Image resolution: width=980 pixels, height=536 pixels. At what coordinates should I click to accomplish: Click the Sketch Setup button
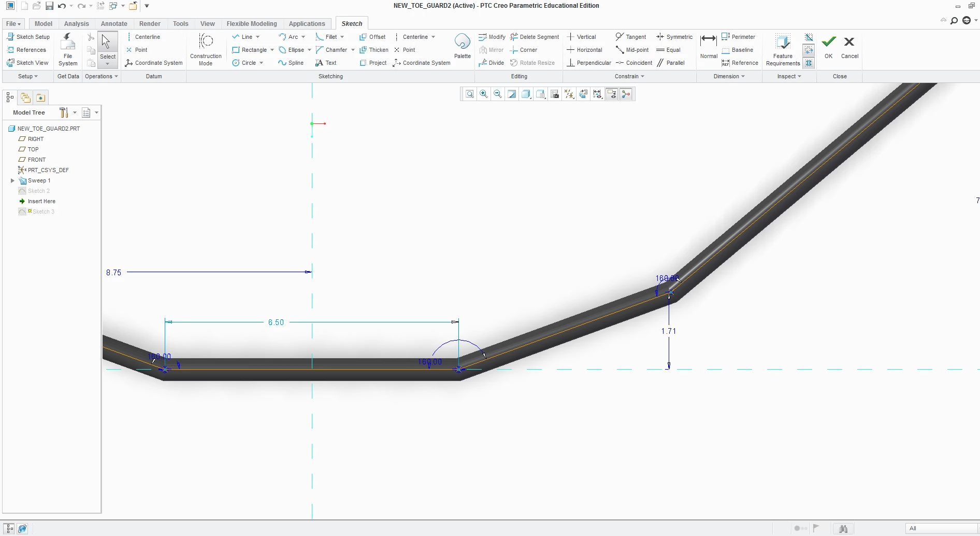pos(28,37)
